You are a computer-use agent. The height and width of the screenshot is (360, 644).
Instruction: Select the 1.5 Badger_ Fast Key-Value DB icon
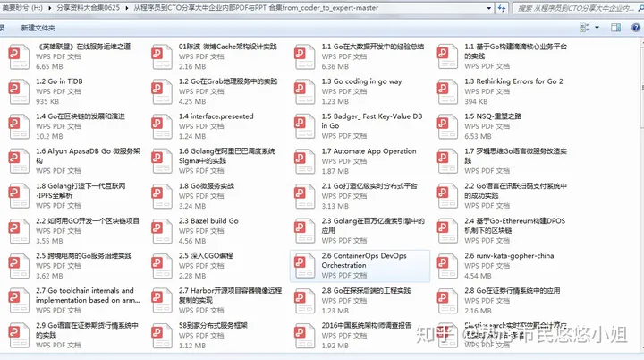305,127
